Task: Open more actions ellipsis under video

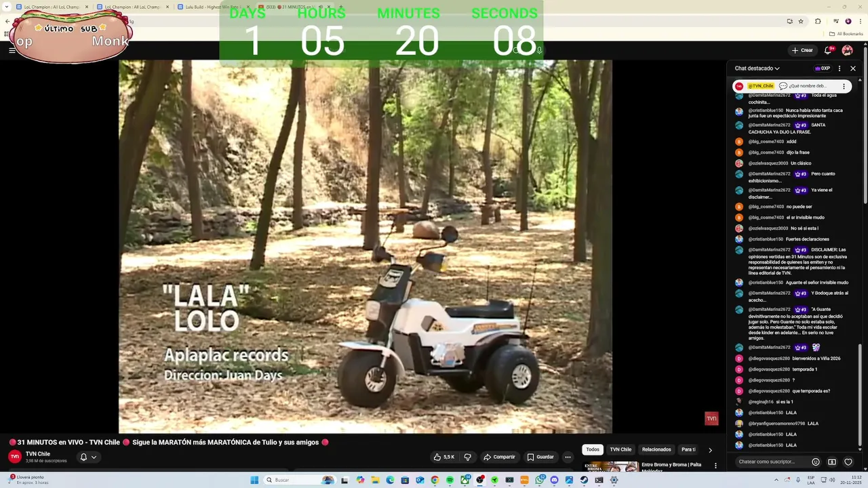Action: coord(568,457)
